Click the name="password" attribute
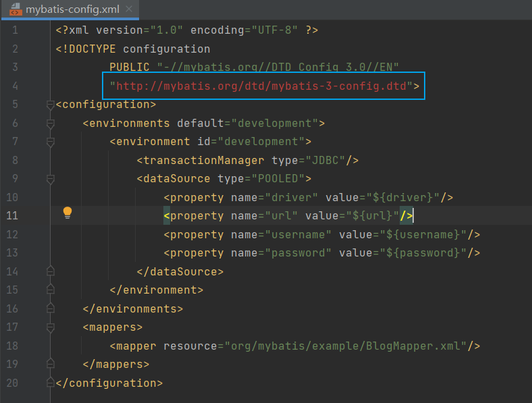 (x=281, y=252)
